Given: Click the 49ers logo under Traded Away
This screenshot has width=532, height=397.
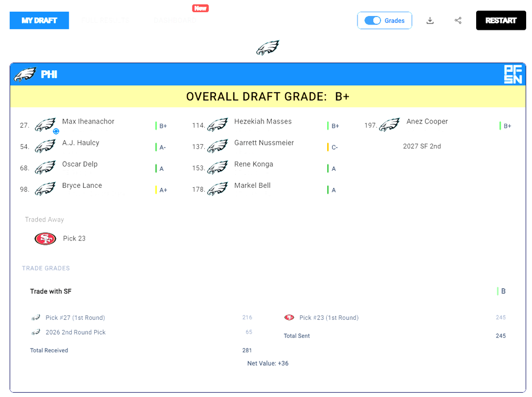Looking at the screenshot, I should click(45, 238).
